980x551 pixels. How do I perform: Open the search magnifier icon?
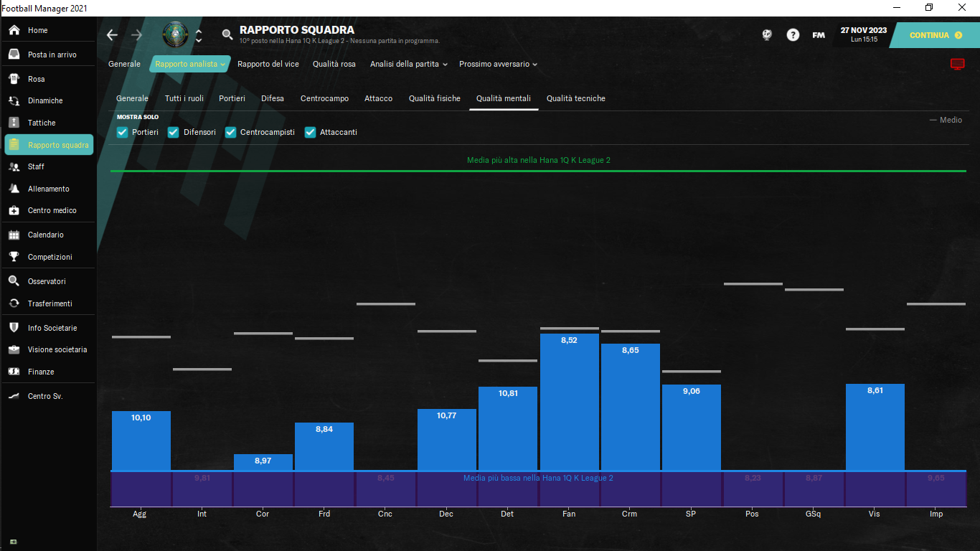[227, 34]
